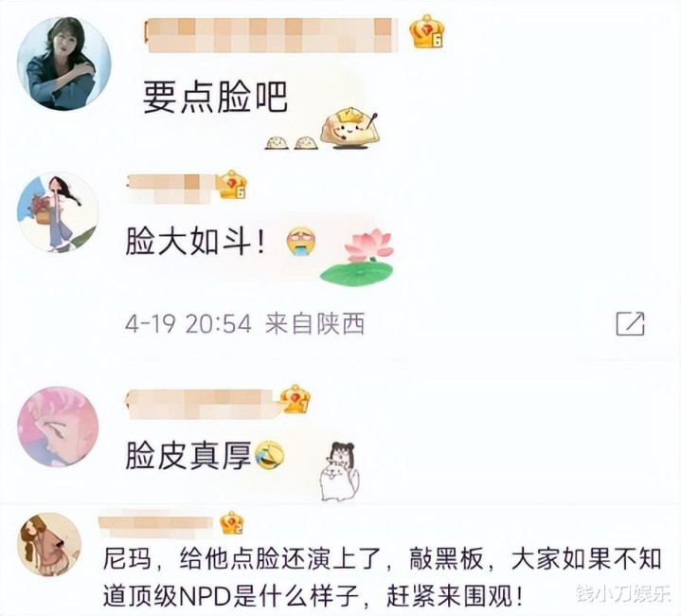Click the crown badge of third commenter
The height and width of the screenshot is (616, 681).
pyautogui.click(x=295, y=399)
